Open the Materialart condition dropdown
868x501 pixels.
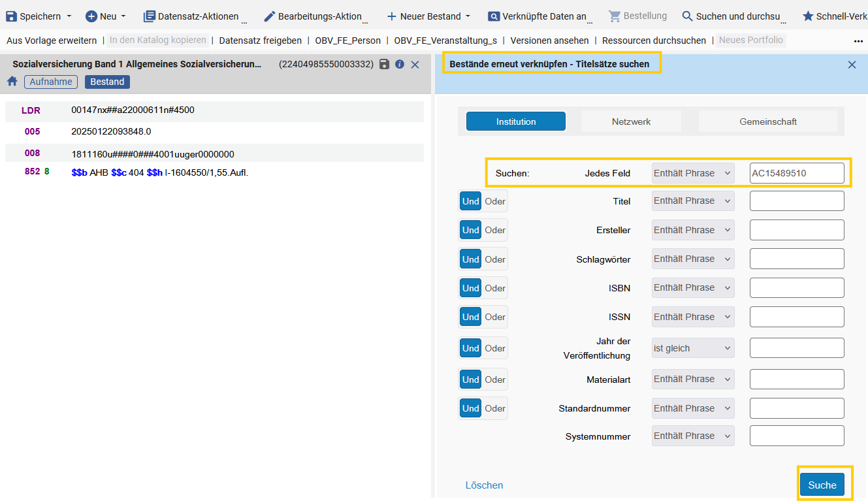pyautogui.click(x=693, y=379)
